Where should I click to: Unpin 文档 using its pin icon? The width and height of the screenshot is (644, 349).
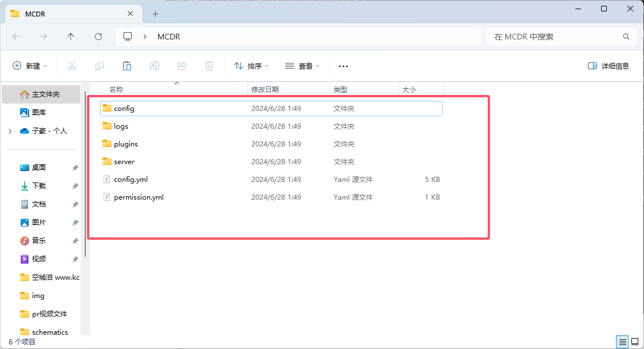75,204
